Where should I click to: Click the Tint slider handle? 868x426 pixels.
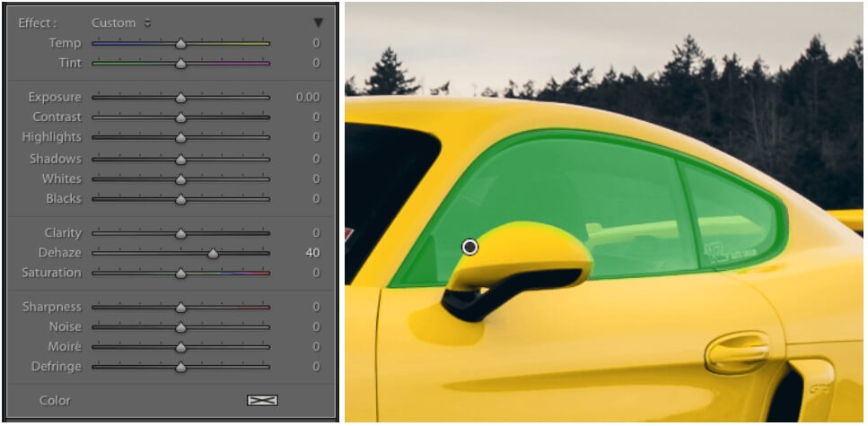click(180, 64)
